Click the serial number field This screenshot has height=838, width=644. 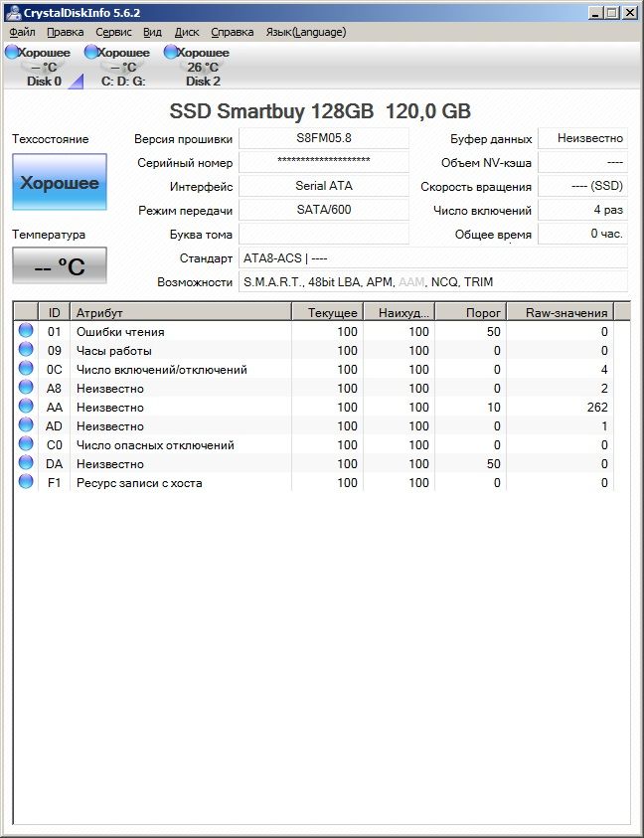tap(323, 162)
